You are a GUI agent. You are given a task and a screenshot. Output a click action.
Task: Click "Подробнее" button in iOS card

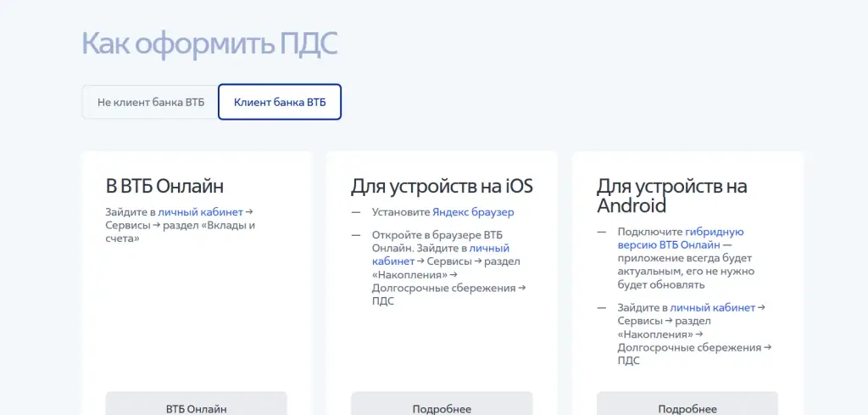click(442, 403)
